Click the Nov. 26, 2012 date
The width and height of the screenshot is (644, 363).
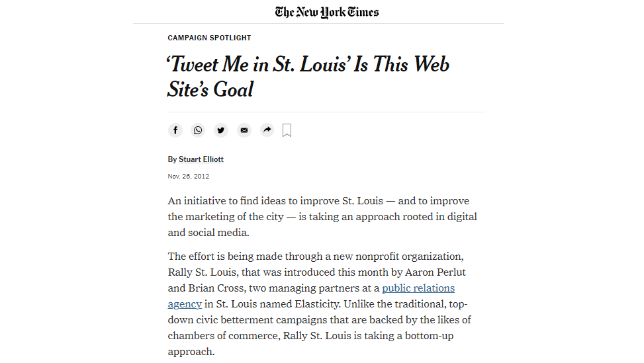(188, 177)
